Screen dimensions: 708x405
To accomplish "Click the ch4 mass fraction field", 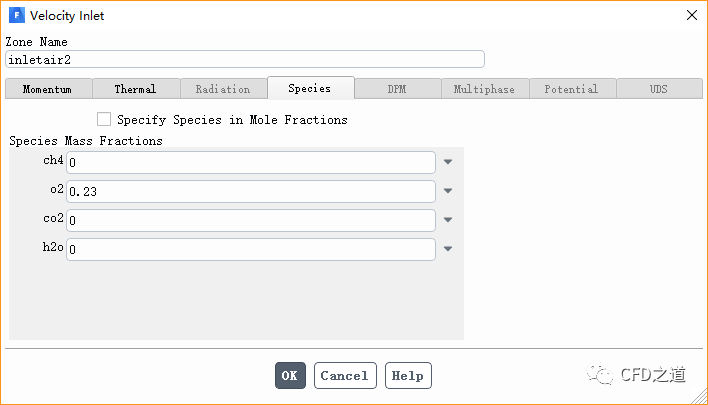I will pyautogui.click(x=251, y=162).
